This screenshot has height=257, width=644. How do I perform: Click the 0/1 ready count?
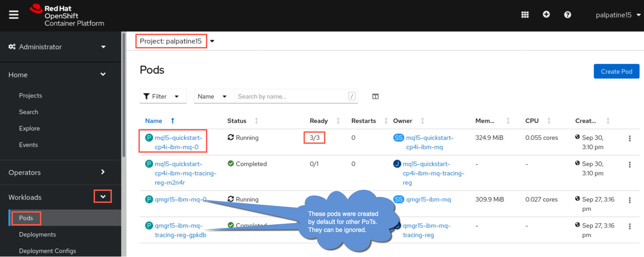click(314, 164)
